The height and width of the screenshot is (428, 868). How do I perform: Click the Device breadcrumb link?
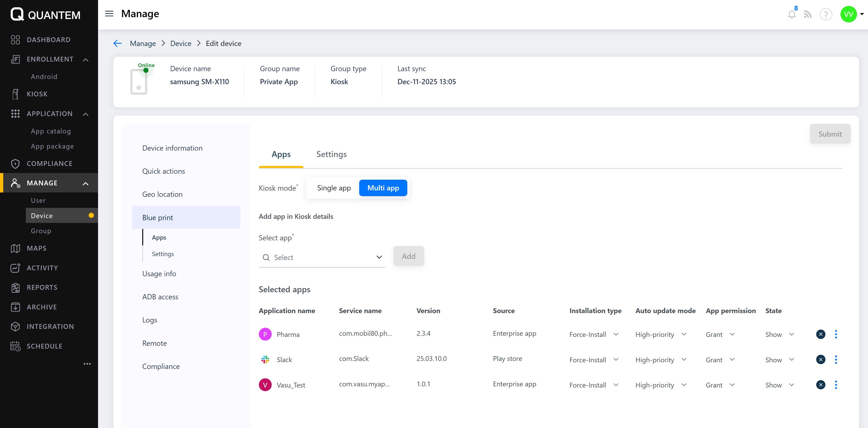181,43
